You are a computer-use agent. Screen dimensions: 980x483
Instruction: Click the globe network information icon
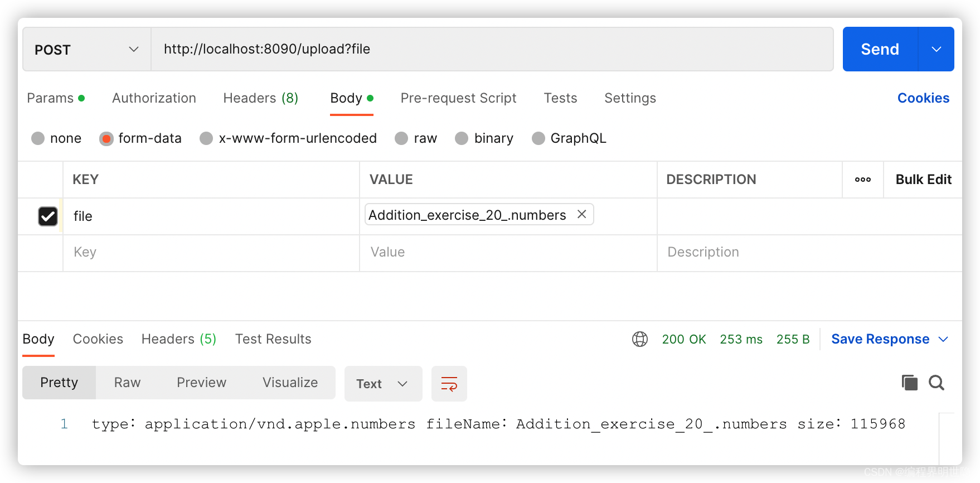pos(640,339)
